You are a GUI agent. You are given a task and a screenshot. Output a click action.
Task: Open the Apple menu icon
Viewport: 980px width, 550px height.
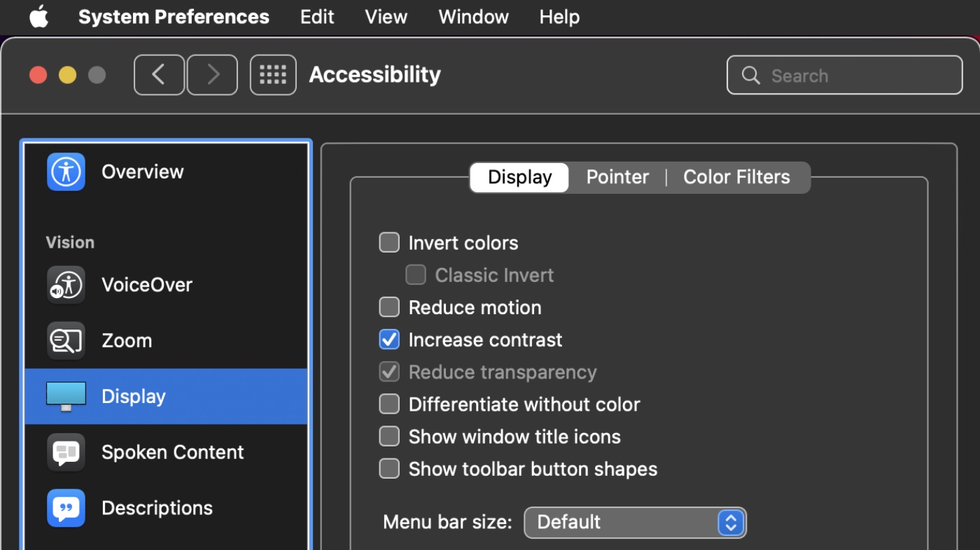(38, 17)
